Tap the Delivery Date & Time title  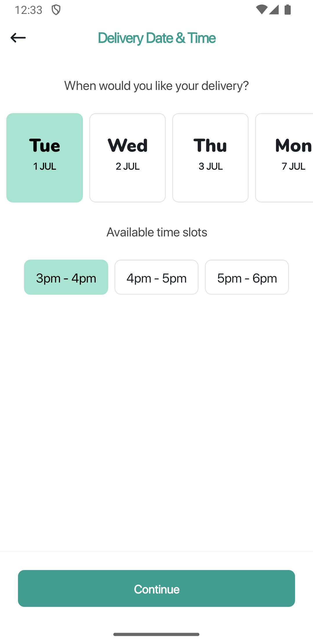[x=156, y=38]
